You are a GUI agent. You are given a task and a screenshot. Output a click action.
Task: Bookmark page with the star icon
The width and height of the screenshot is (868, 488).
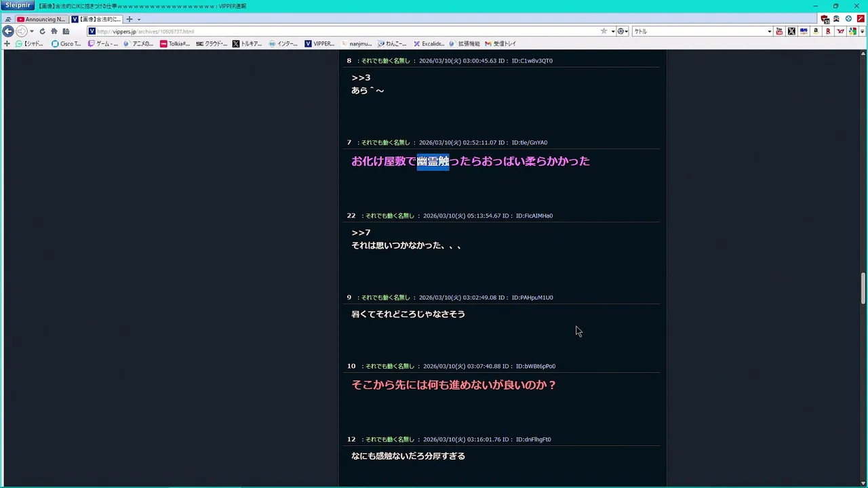[x=604, y=31]
